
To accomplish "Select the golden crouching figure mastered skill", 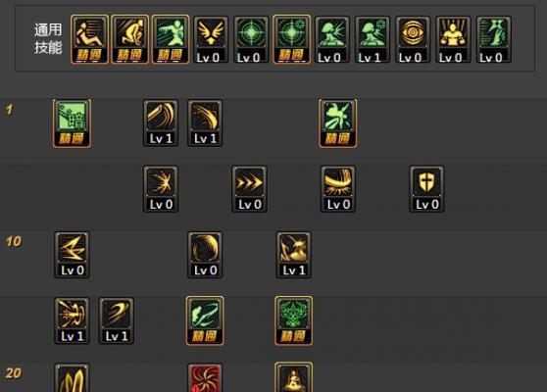I will [x=130, y=39].
